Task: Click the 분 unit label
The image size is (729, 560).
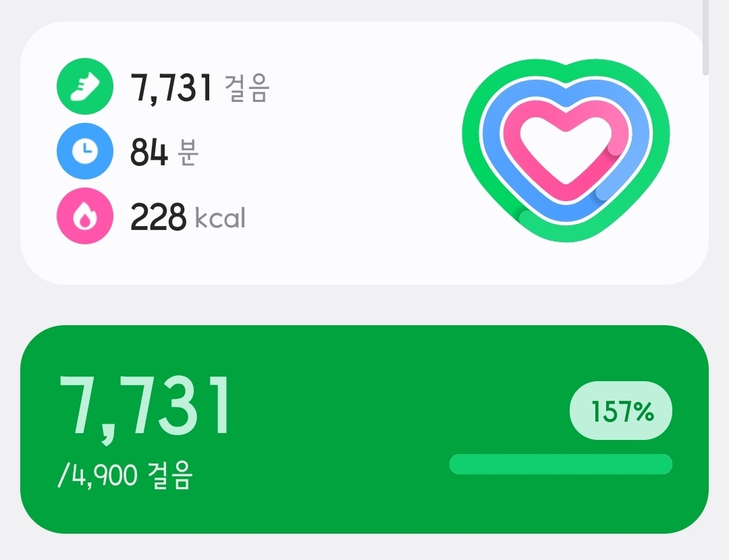Action: (x=188, y=154)
